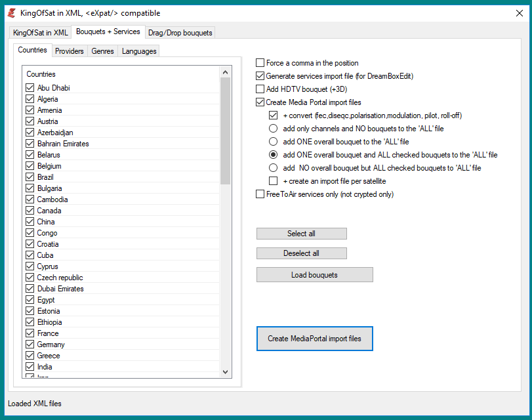Click the Loaded XML files status text
Image resolution: width=532 pixels, height=420 pixels.
pos(35,404)
